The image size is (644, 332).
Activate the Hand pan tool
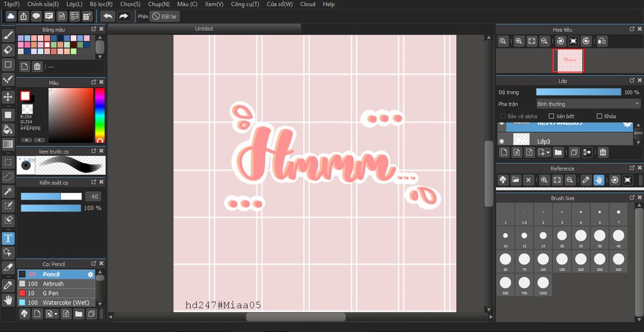(x=8, y=301)
